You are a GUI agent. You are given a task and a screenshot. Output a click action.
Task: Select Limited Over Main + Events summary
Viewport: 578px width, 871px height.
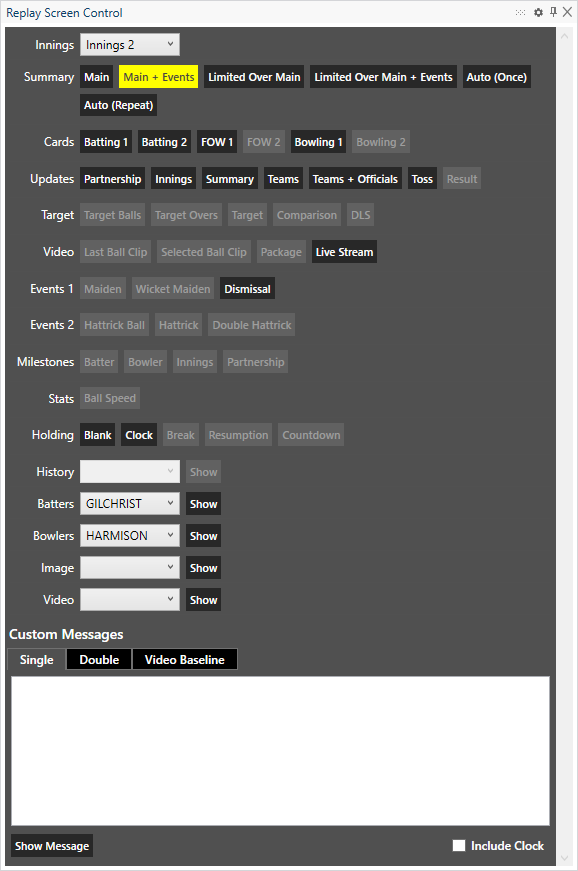tap(383, 77)
